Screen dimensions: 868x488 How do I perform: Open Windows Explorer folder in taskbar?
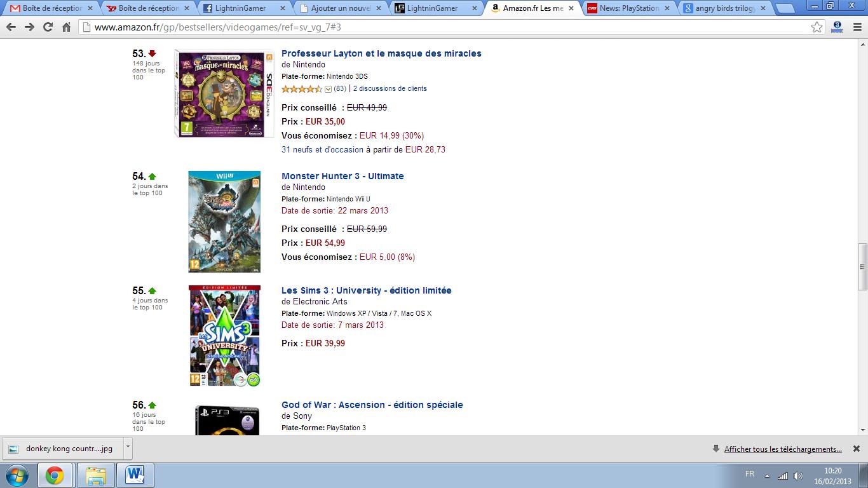coord(96,475)
